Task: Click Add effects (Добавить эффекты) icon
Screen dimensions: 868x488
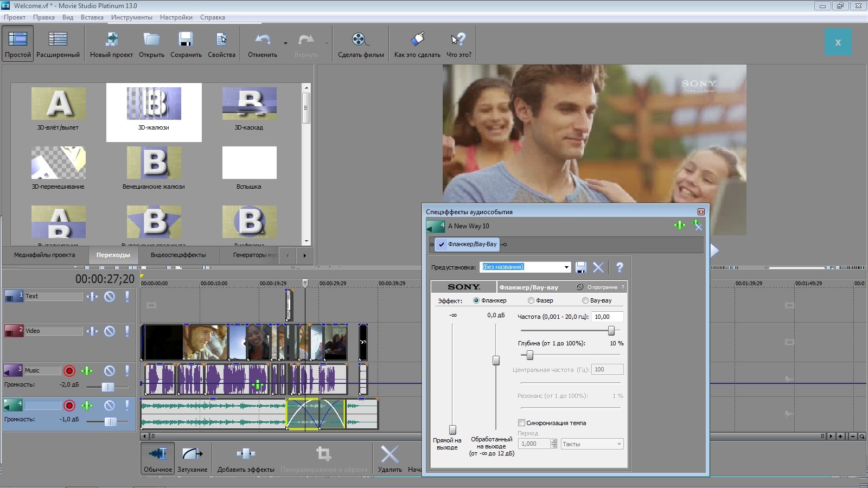Action: coord(246,454)
